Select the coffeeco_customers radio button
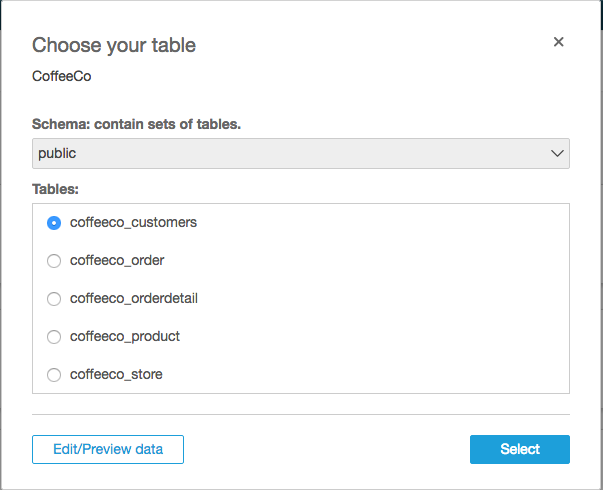This screenshot has width=603, height=490. tap(54, 223)
